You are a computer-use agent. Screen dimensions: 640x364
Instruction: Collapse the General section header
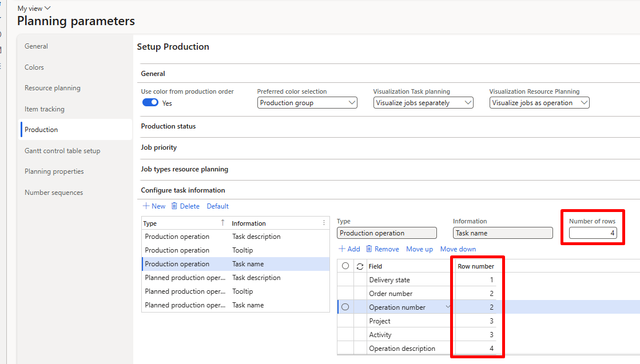(x=153, y=74)
